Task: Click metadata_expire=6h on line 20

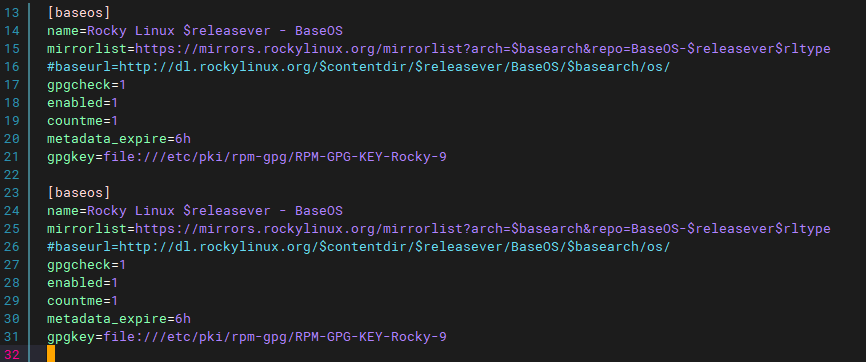Action: (119, 139)
